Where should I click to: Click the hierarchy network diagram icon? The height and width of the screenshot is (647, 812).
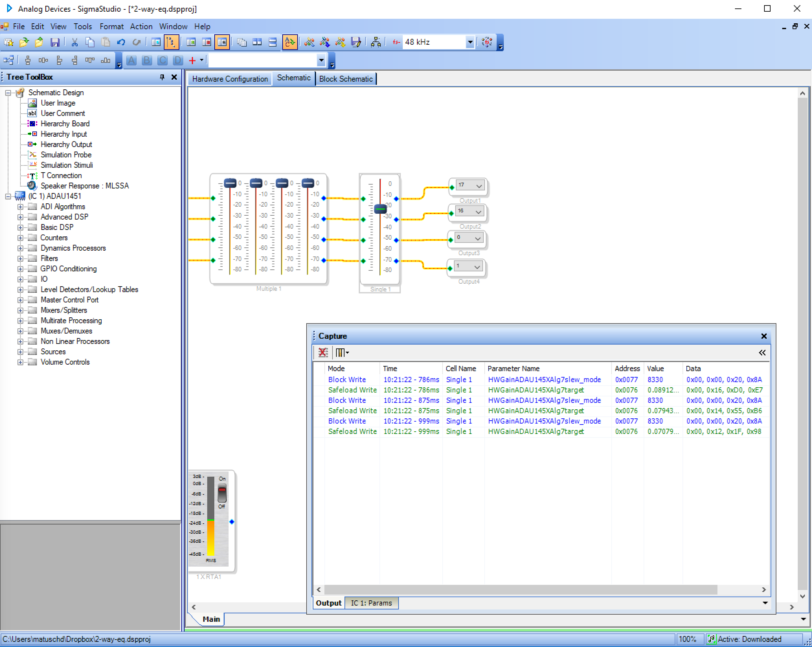[x=376, y=42]
